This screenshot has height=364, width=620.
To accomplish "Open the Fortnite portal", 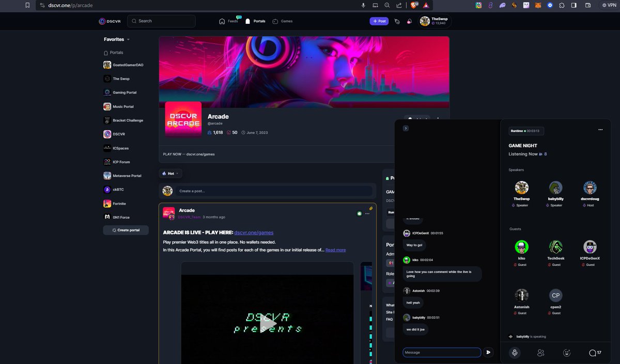I will coord(115,203).
